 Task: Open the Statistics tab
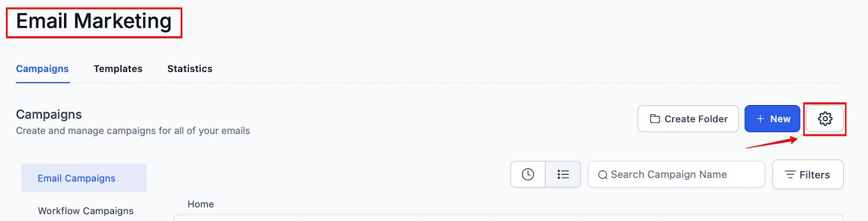190,69
